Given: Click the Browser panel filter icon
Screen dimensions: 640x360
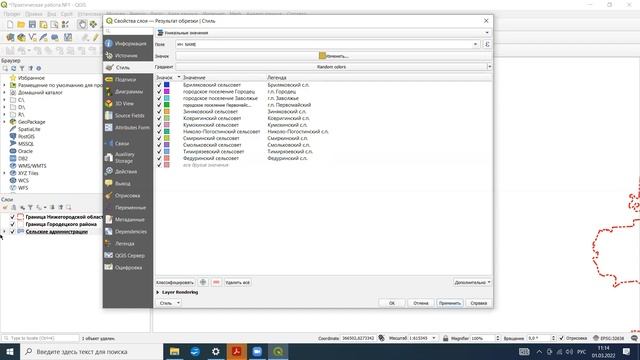Looking at the screenshot, I should click(22, 69).
